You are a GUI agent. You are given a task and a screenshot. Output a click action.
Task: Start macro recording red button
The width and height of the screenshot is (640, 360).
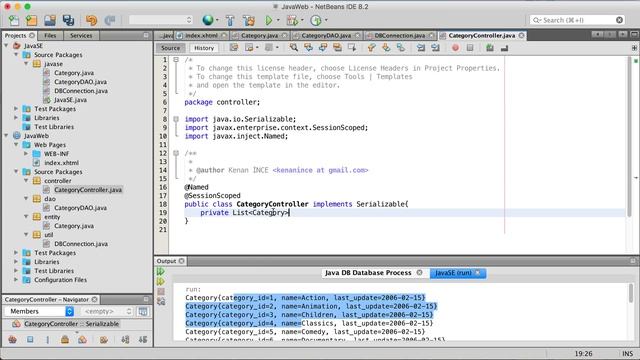click(x=455, y=48)
